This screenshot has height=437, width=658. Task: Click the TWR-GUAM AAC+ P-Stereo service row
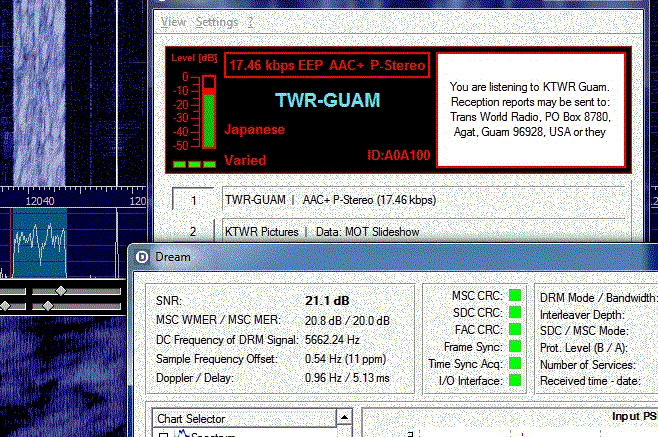tap(426, 200)
